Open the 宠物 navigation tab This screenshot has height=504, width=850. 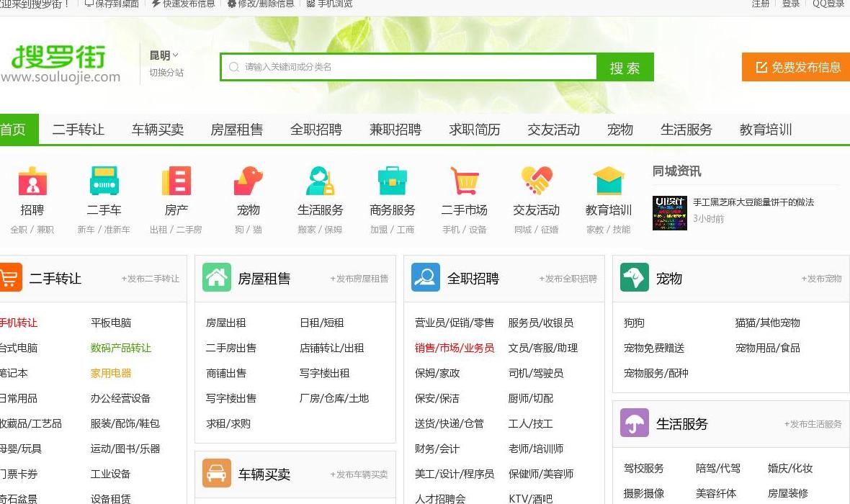point(620,130)
